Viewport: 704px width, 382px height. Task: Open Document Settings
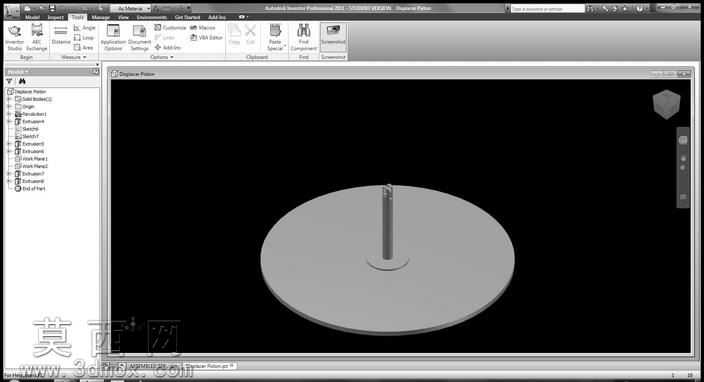[x=139, y=38]
